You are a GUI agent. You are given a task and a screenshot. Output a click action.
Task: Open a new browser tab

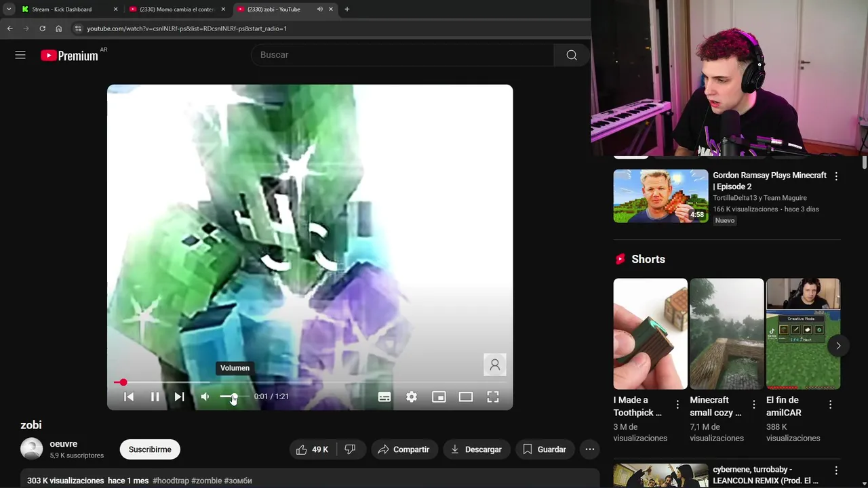[347, 9]
